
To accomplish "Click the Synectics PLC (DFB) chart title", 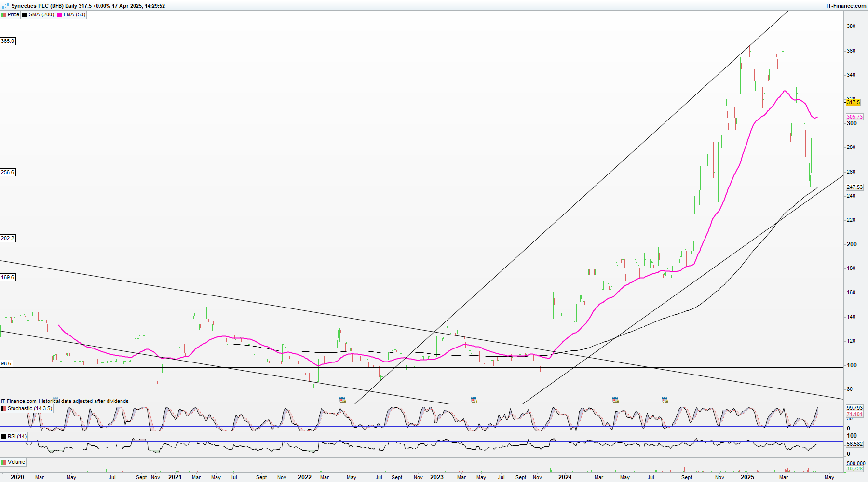I will (x=38, y=6).
